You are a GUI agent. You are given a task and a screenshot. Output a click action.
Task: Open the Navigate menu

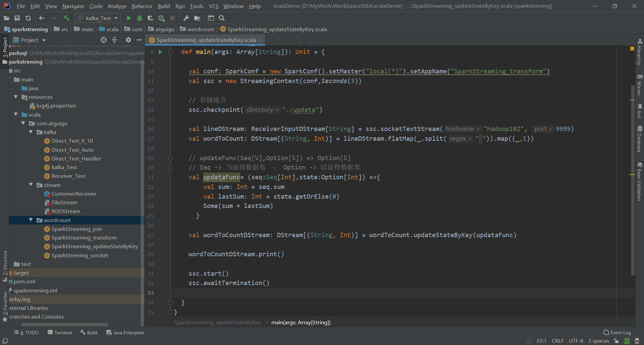[73, 6]
